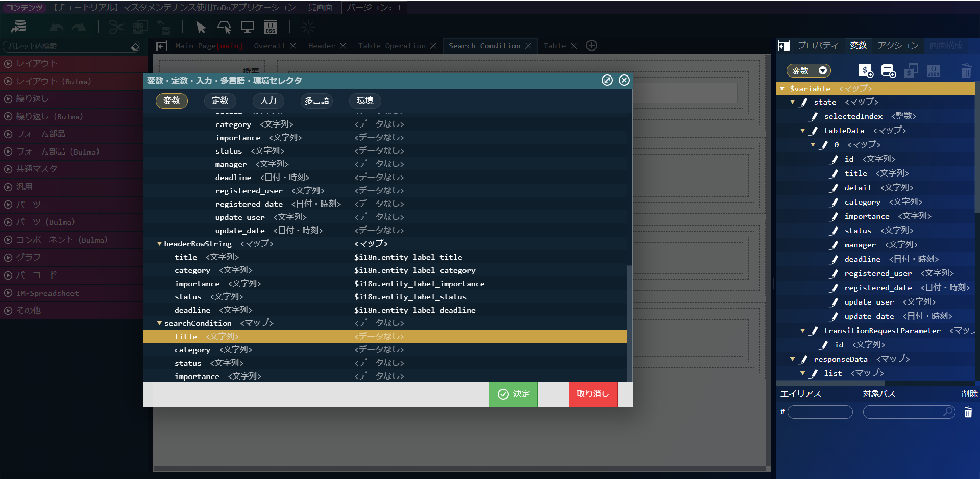This screenshot has width=980, height=479.
Task: Close the Table Operation tab
Action: click(x=433, y=46)
